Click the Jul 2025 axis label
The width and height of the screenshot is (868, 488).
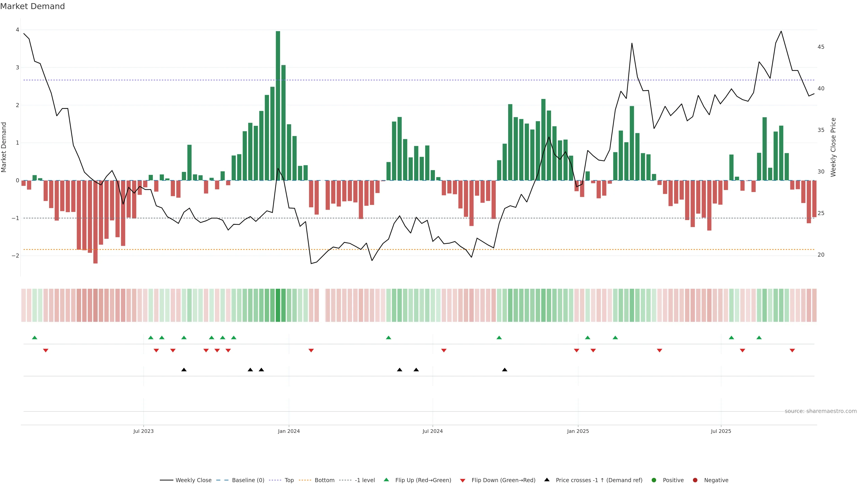click(x=721, y=431)
